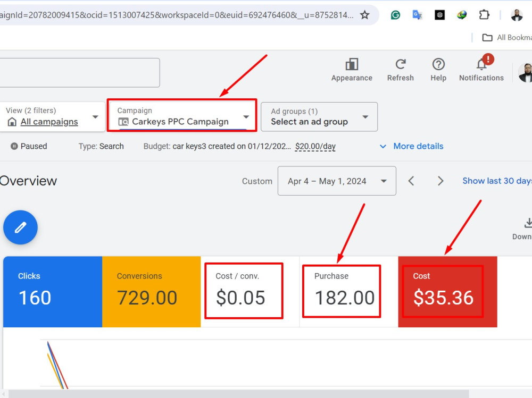The image size is (532, 398).
Task: Go to the previous date range
Action: coord(411,181)
